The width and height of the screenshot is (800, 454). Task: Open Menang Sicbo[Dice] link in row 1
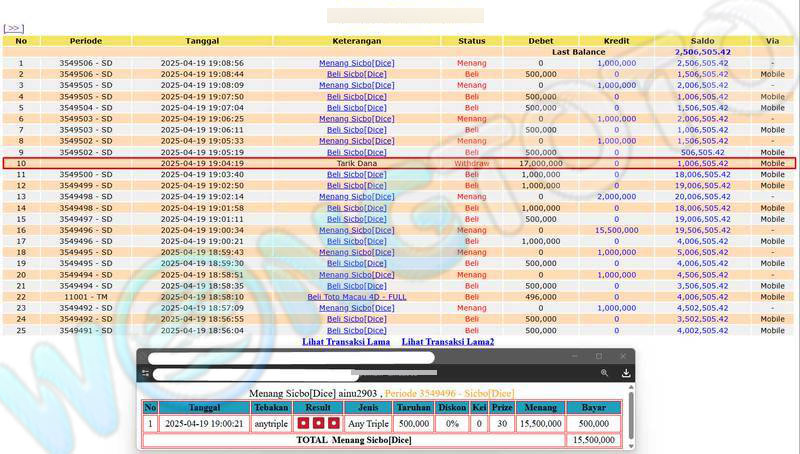357,63
